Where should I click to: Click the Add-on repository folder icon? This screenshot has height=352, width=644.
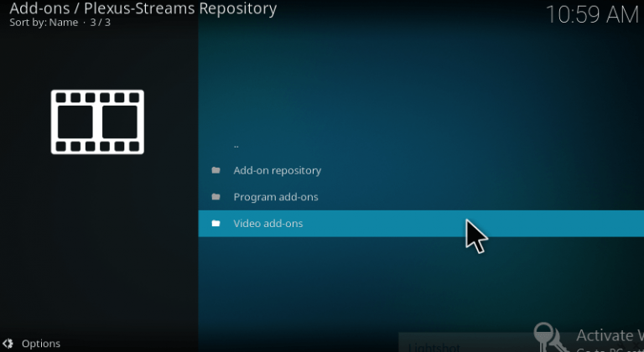216,170
